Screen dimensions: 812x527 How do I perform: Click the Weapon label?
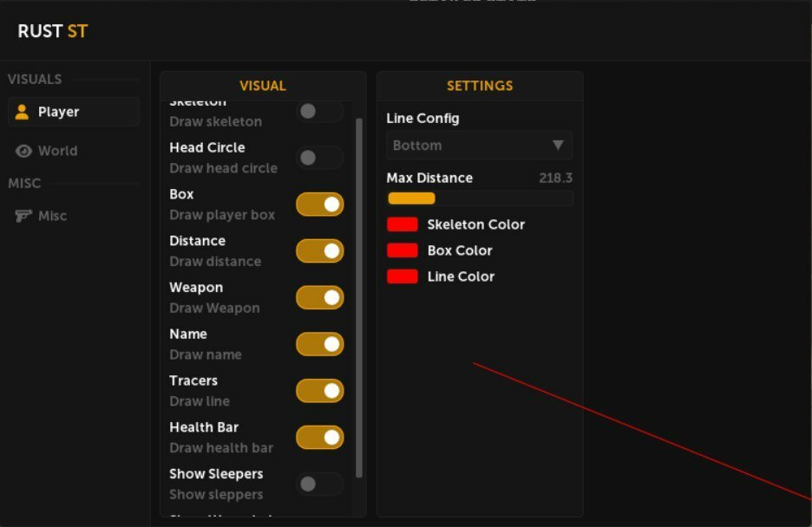point(196,288)
